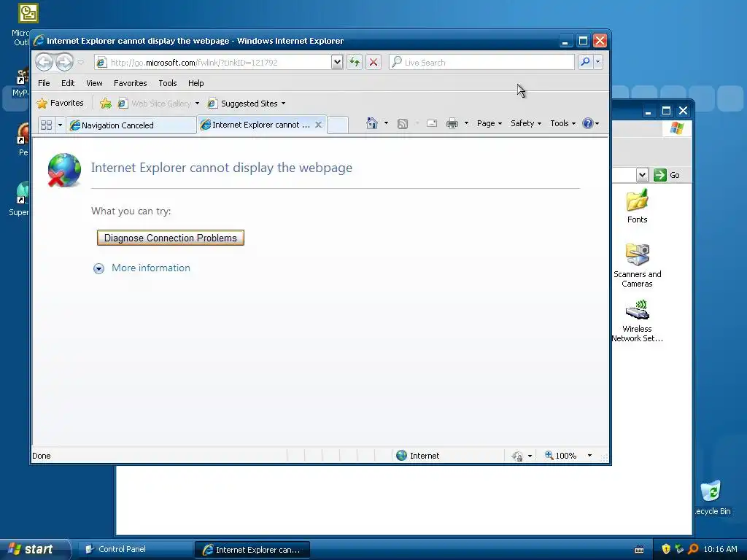This screenshot has height=560, width=747.
Task: Open the tab list dropdown arrow
Action: (60, 125)
